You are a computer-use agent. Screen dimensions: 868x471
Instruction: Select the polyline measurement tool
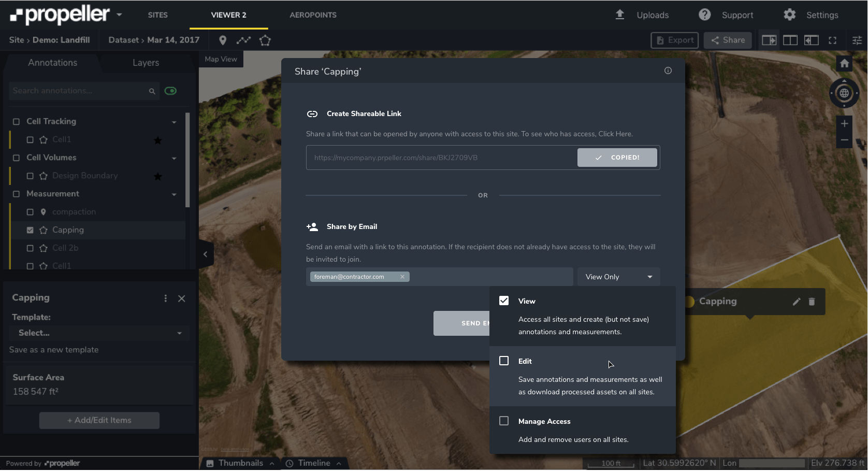pos(243,40)
